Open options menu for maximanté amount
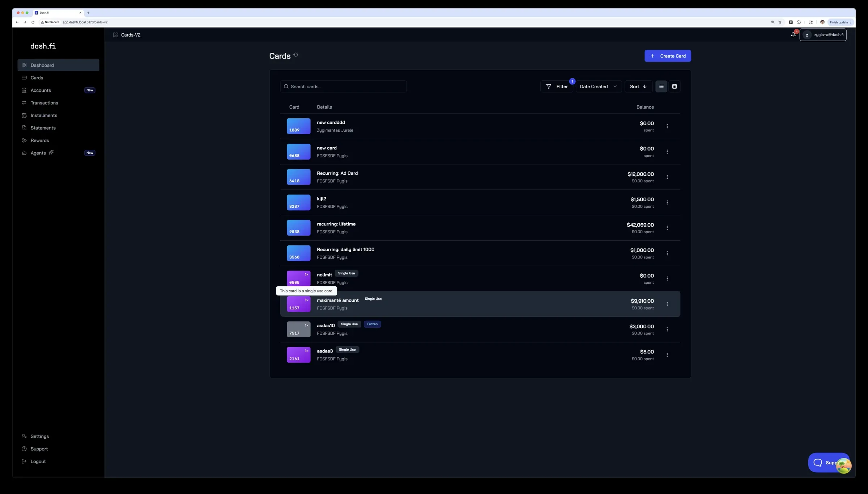 (x=667, y=304)
